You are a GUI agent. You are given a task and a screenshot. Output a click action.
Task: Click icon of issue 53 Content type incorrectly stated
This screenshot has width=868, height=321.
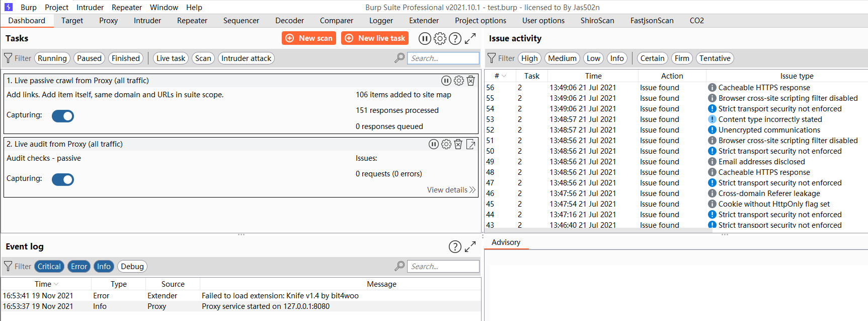(x=712, y=119)
